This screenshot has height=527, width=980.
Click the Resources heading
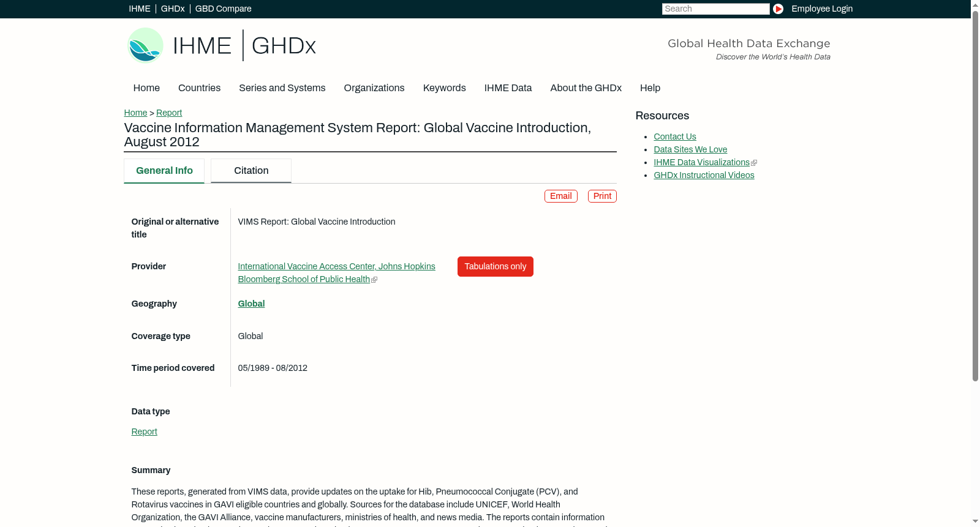click(x=662, y=116)
